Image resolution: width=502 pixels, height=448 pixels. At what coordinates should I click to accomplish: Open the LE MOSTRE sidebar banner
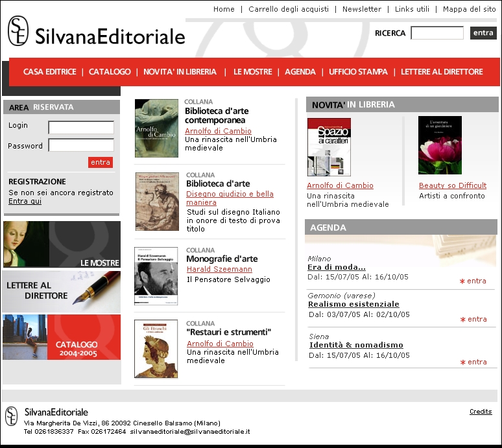point(62,244)
